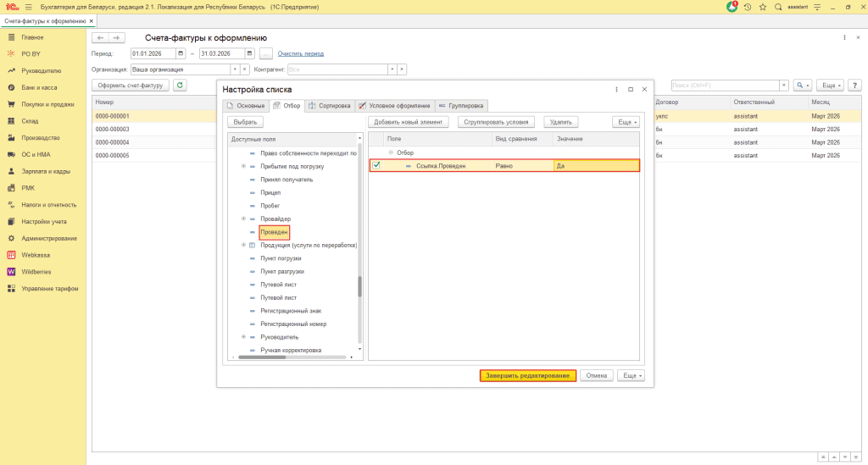Click the question mark help button
This screenshot has width=868, height=465.
(854, 86)
